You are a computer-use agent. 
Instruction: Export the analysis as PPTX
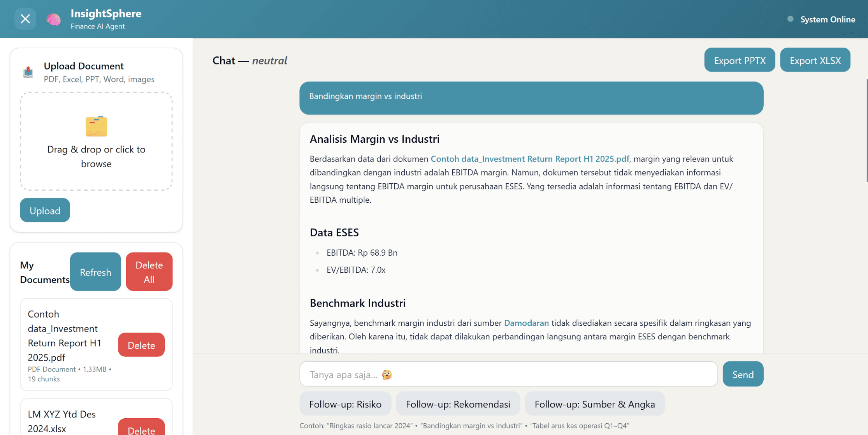(739, 60)
